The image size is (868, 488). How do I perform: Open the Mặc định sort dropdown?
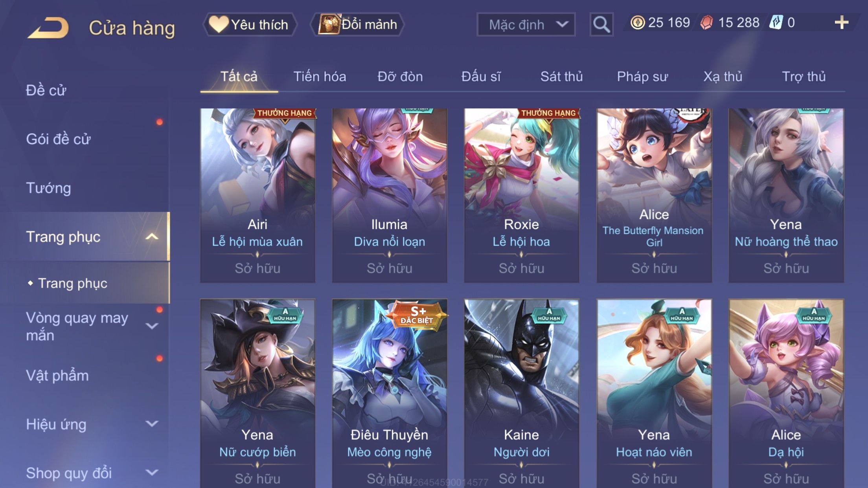click(x=526, y=24)
